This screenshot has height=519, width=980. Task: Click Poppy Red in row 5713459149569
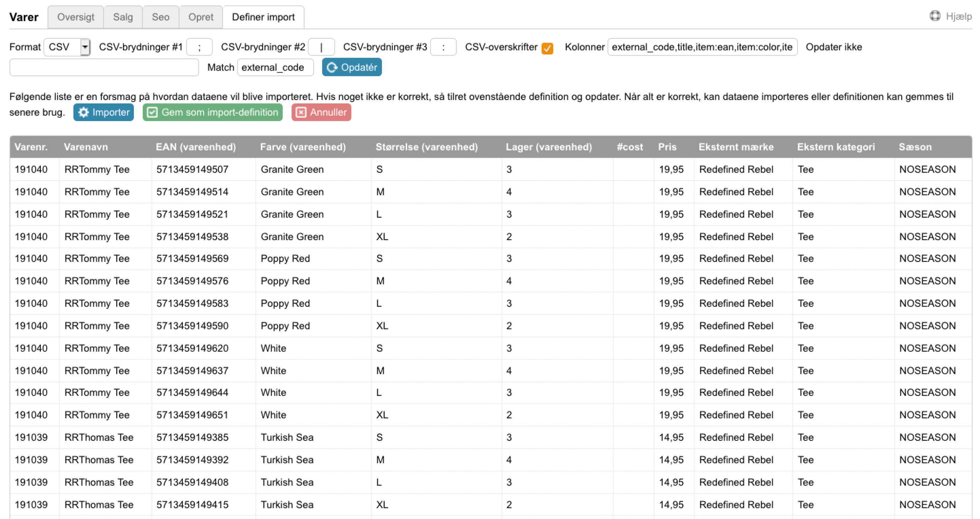285,258
